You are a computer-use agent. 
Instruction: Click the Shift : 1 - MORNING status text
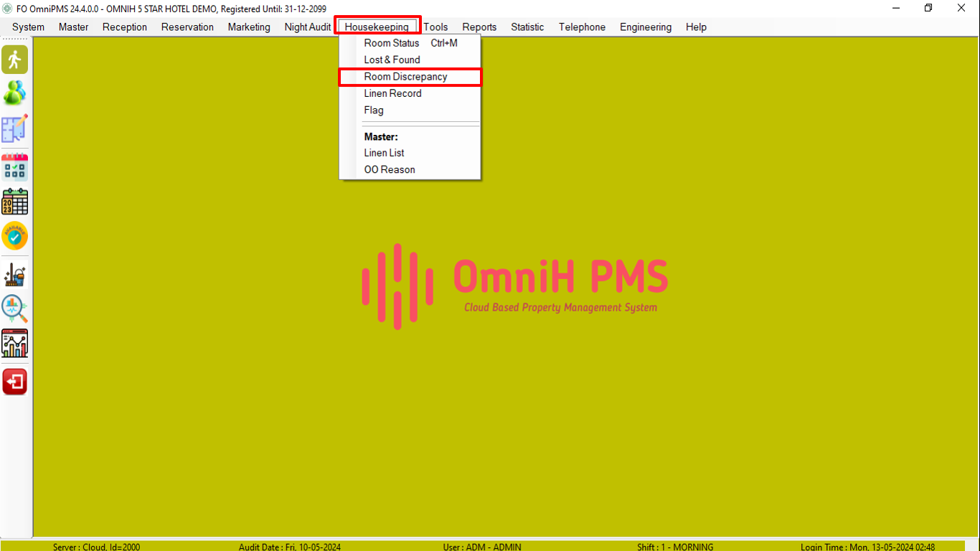(675, 547)
